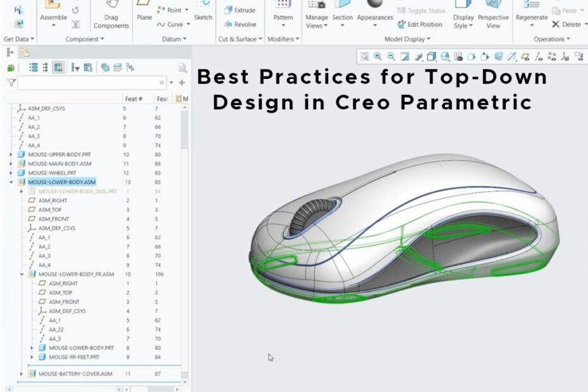This screenshot has width=588, height=392.
Task: Click the Refit view icon in graphics toolbar
Action: (x=364, y=57)
